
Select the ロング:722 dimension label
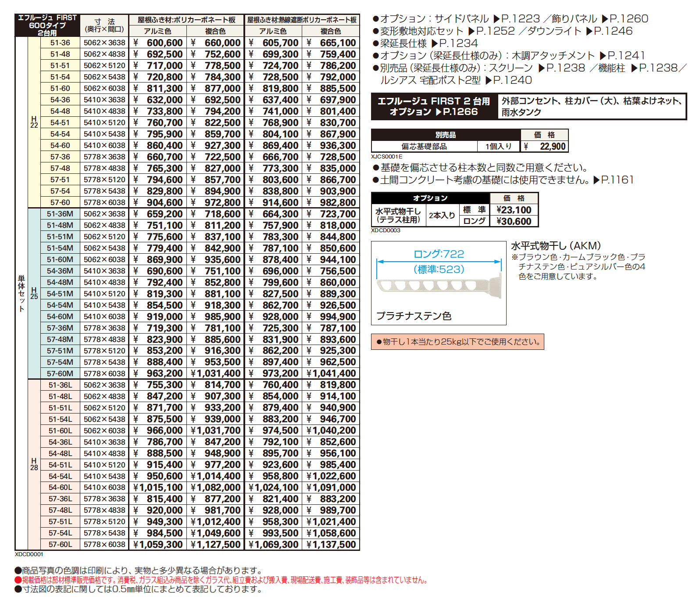click(439, 254)
